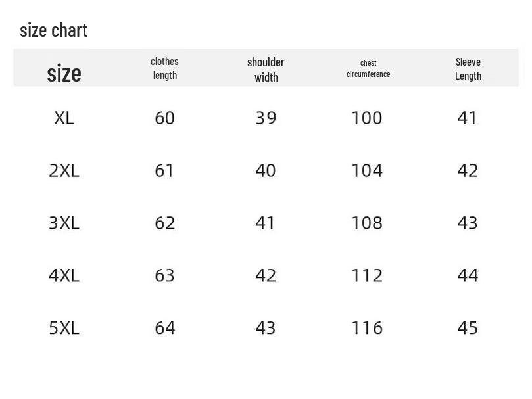Image resolution: width=532 pixels, height=399 pixels.
Task: Click clothes length value 60 for XL
Action: (164, 118)
